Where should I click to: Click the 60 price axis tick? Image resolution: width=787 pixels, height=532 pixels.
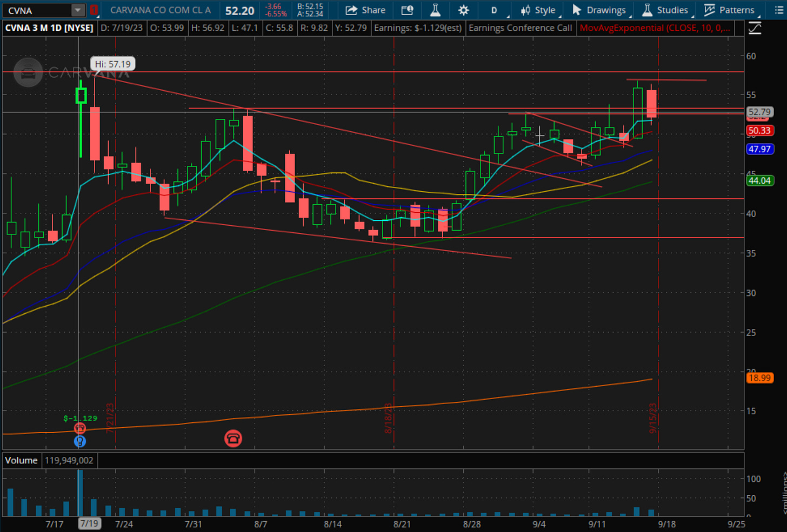pos(751,56)
